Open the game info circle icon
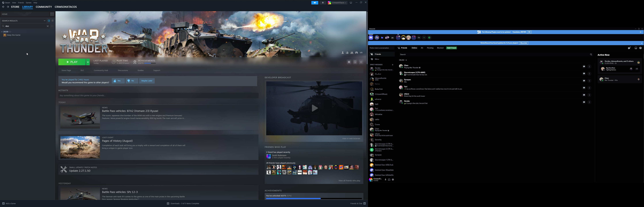The height and width of the screenshot is (207, 644). pyautogui.click(x=355, y=62)
